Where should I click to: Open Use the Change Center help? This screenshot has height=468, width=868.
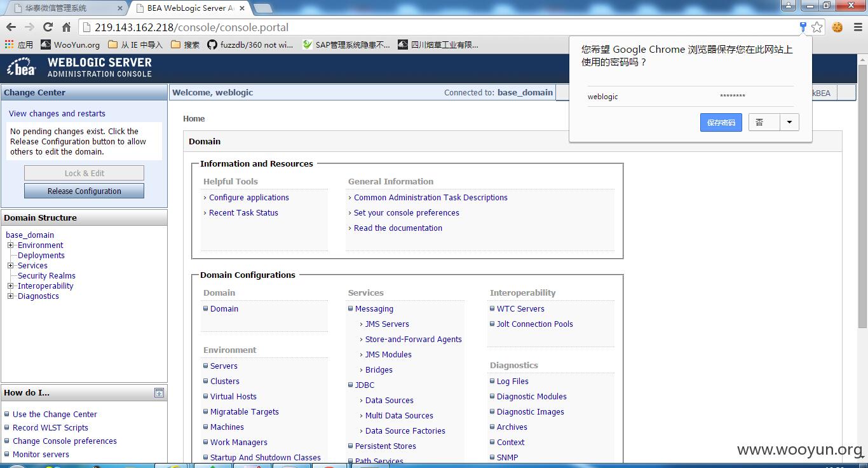pyautogui.click(x=55, y=414)
